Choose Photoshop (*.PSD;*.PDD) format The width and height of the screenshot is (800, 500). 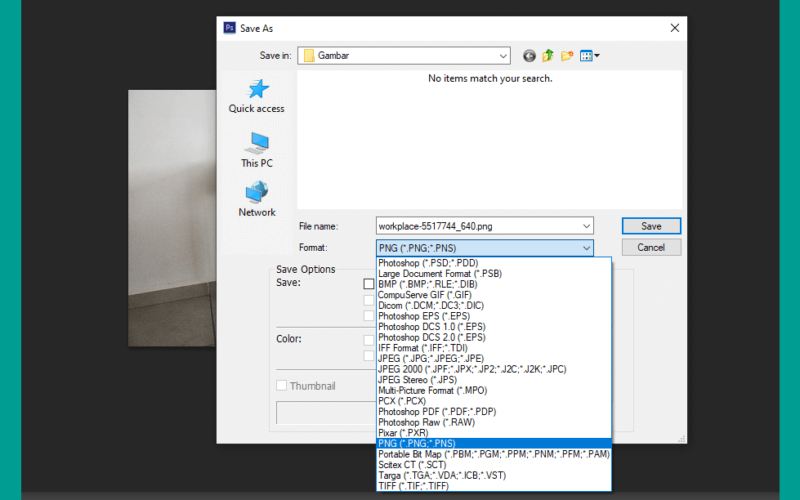point(493,263)
